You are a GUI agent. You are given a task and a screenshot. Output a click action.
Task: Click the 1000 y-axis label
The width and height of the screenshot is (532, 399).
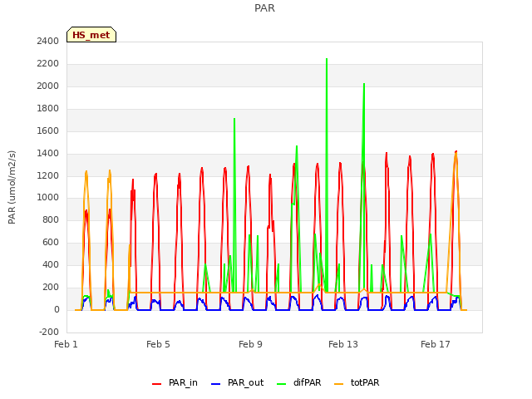coord(48,198)
